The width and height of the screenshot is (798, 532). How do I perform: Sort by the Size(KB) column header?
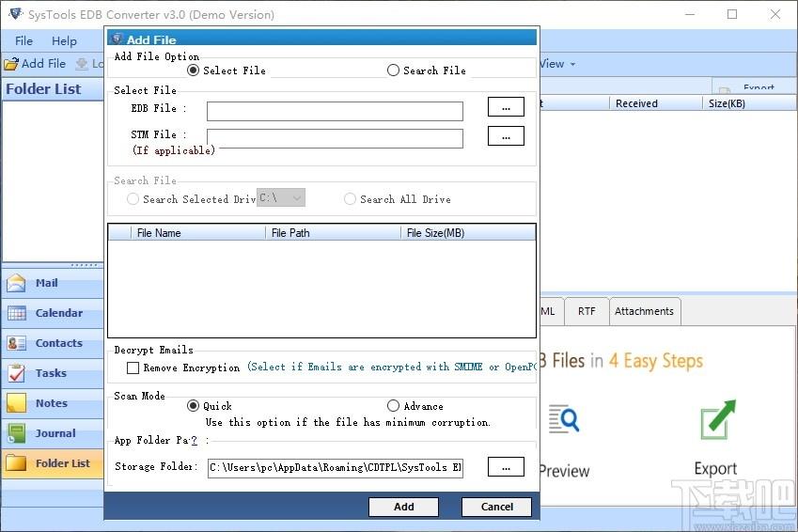tap(749, 103)
